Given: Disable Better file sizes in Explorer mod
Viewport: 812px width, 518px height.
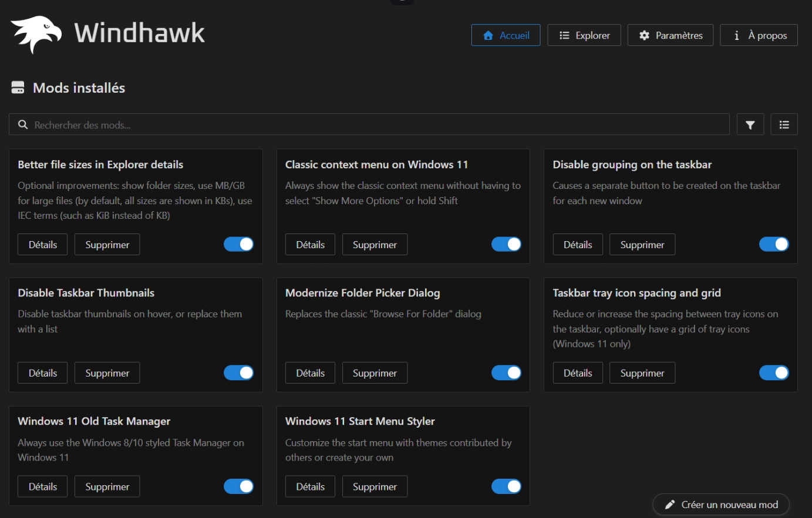Looking at the screenshot, I should click(238, 244).
